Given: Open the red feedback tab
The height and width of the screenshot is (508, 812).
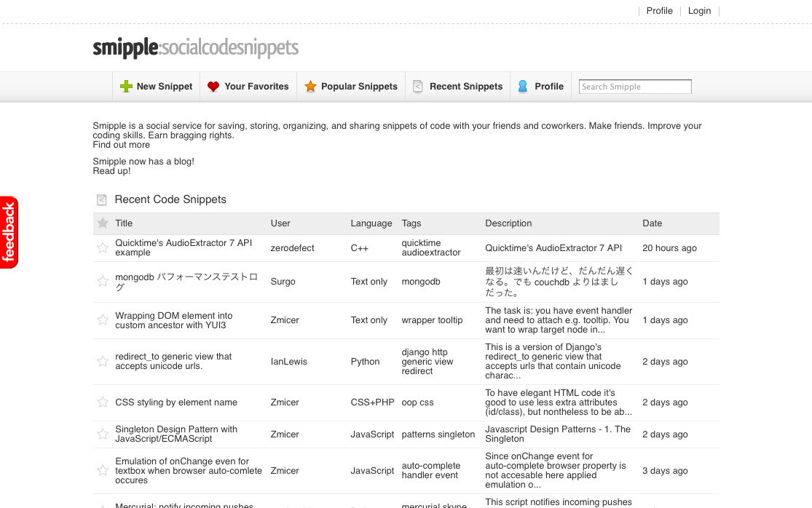Looking at the screenshot, I should point(9,232).
